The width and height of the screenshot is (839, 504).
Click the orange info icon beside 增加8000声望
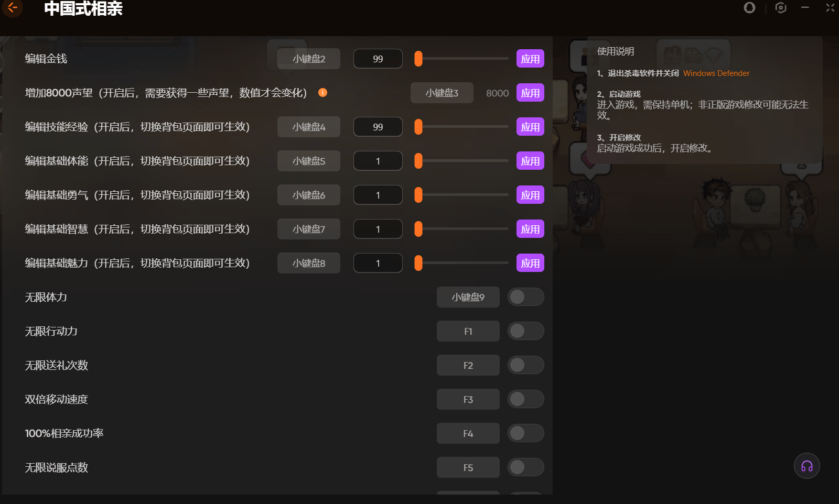tap(323, 93)
